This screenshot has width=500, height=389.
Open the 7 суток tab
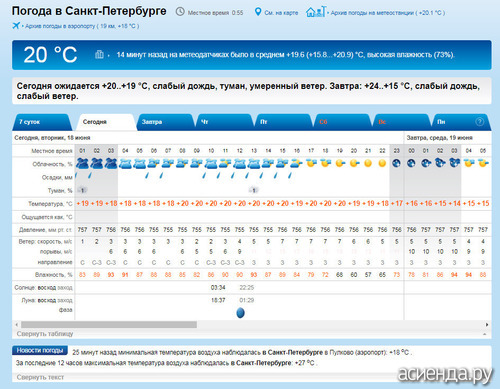42,122
